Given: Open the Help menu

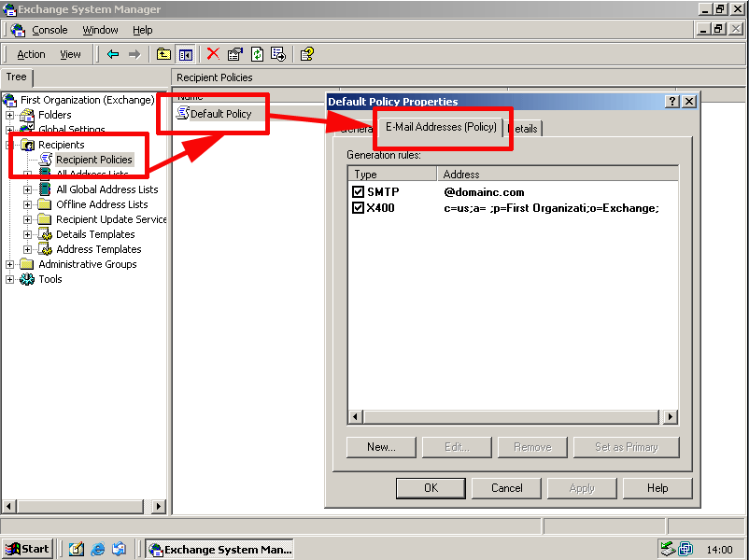Looking at the screenshot, I should tap(142, 30).
